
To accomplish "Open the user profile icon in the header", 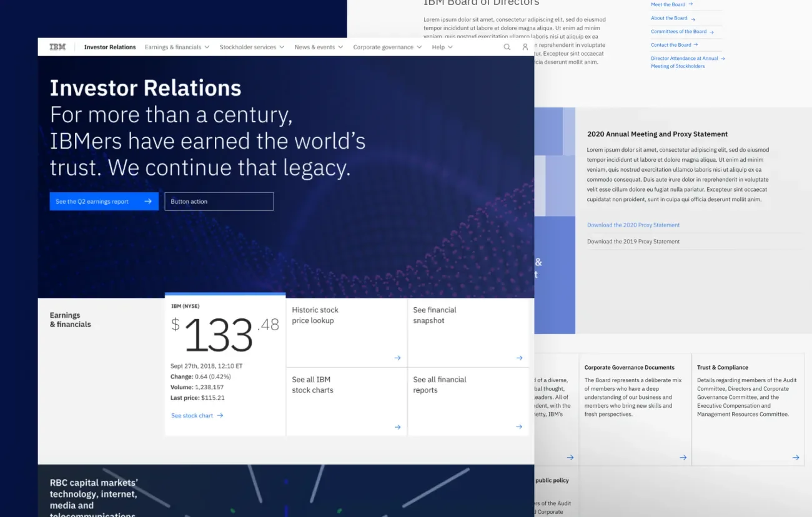I will [x=525, y=47].
